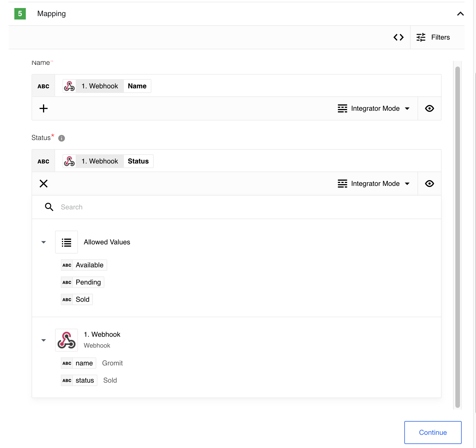Click the Continue button

[x=433, y=433]
